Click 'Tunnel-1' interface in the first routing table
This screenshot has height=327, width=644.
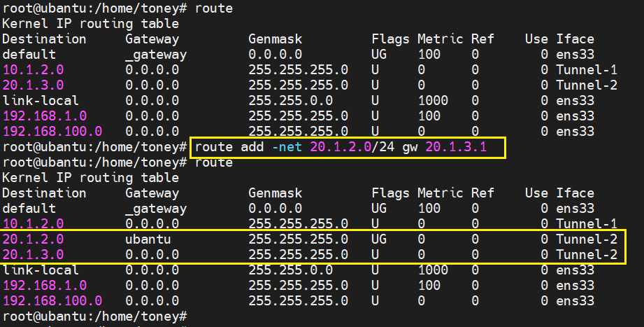click(x=587, y=70)
